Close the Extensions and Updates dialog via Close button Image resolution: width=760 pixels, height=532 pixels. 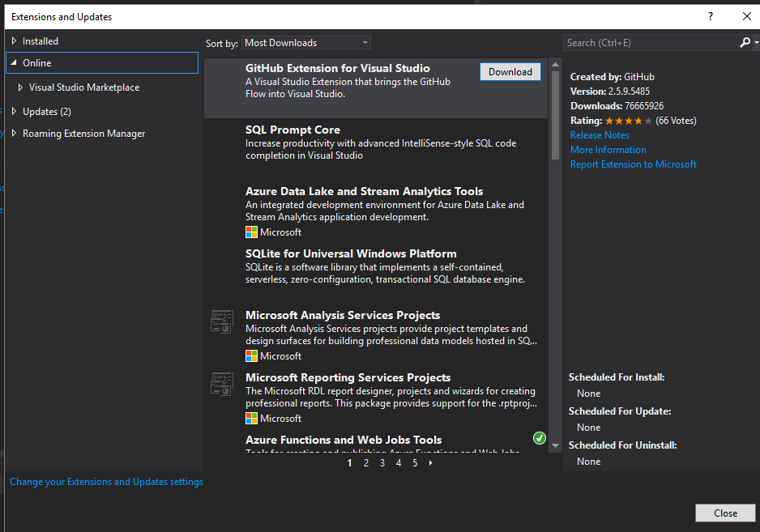point(725,513)
